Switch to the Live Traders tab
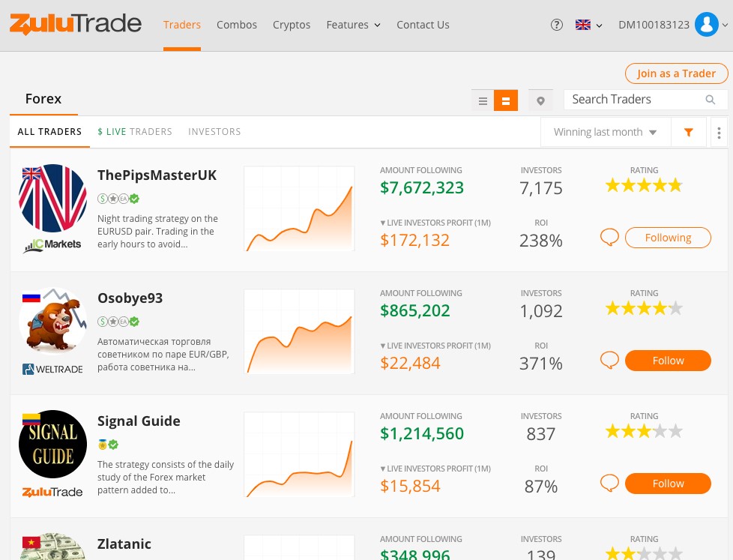This screenshot has width=733, height=560. pyautogui.click(x=135, y=132)
